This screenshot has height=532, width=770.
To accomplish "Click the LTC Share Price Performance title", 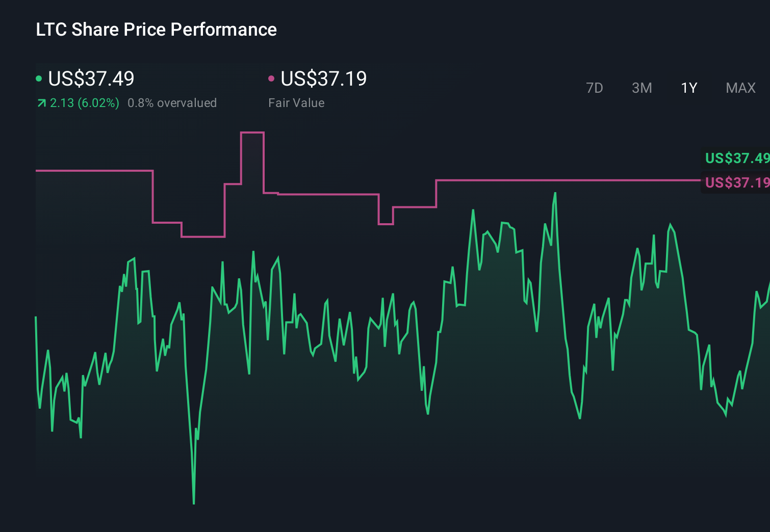I will coord(156,30).
